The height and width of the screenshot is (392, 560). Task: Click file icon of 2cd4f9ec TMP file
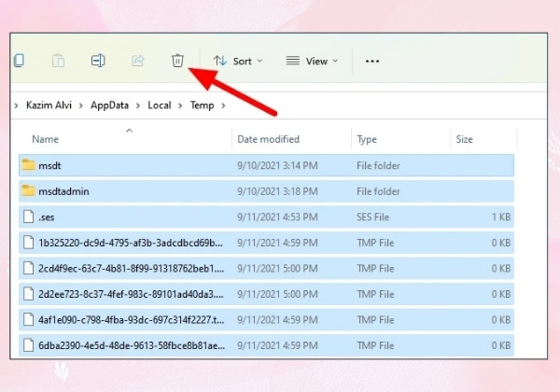(29, 268)
